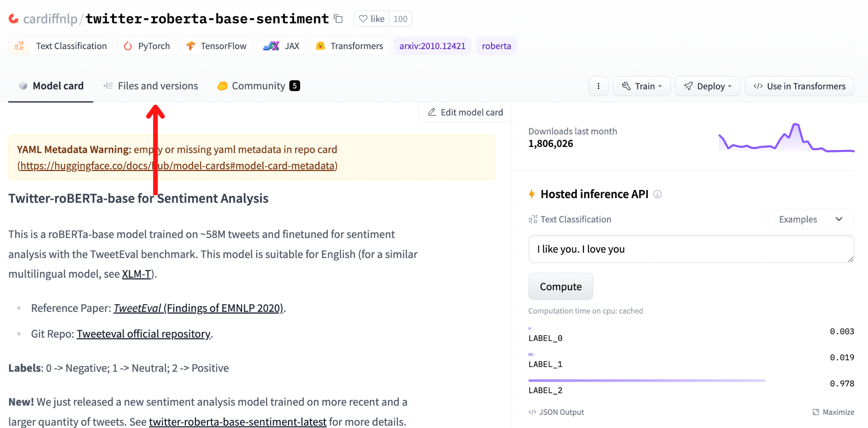Click the info icon beside Hosted inference API
The height and width of the screenshot is (428, 868).
pyautogui.click(x=657, y=194)
